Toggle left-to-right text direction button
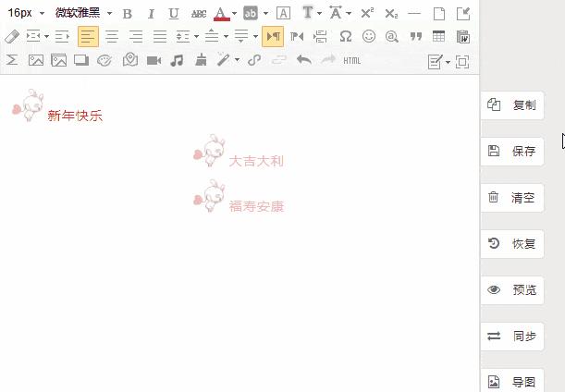Image resolution: width=565 pixels, height=392 pixels. pos(273,36)
